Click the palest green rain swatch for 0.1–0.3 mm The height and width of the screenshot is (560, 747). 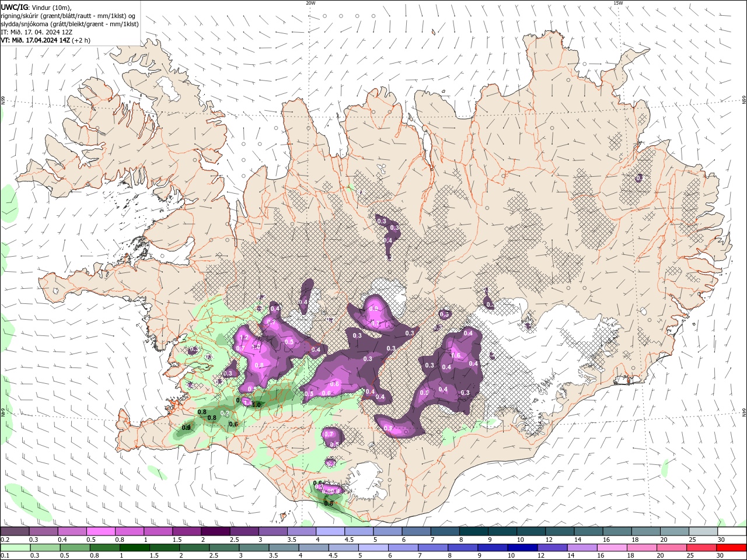15,548
